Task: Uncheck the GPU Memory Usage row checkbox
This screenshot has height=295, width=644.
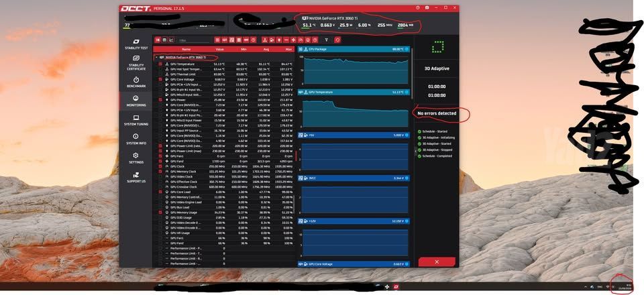Action: coord(160,213)
